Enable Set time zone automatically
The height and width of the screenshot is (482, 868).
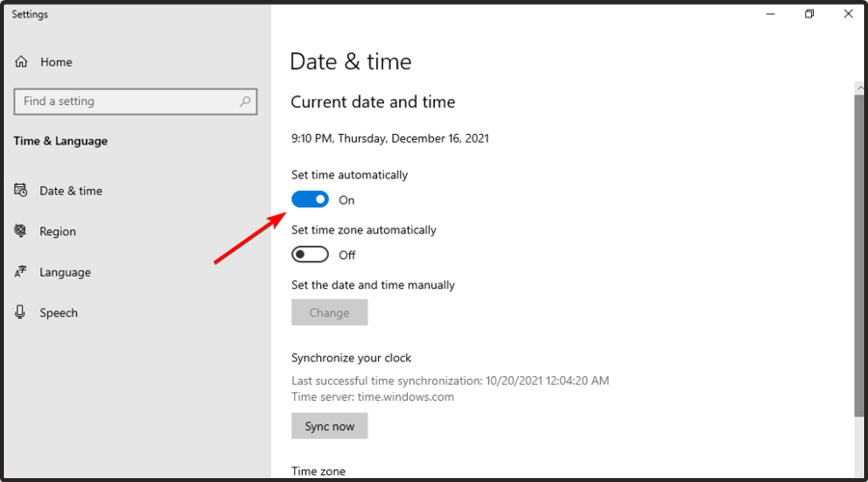[x=310, y=254]
